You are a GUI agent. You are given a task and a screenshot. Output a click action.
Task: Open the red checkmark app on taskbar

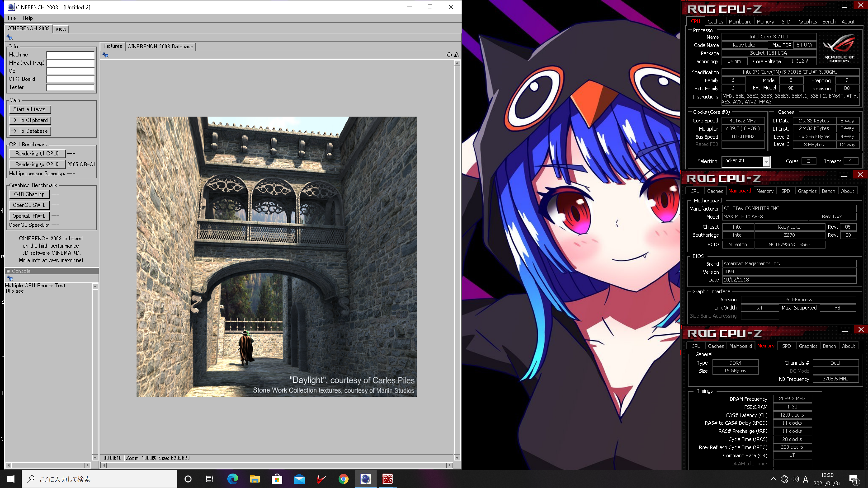click(321, 479)
